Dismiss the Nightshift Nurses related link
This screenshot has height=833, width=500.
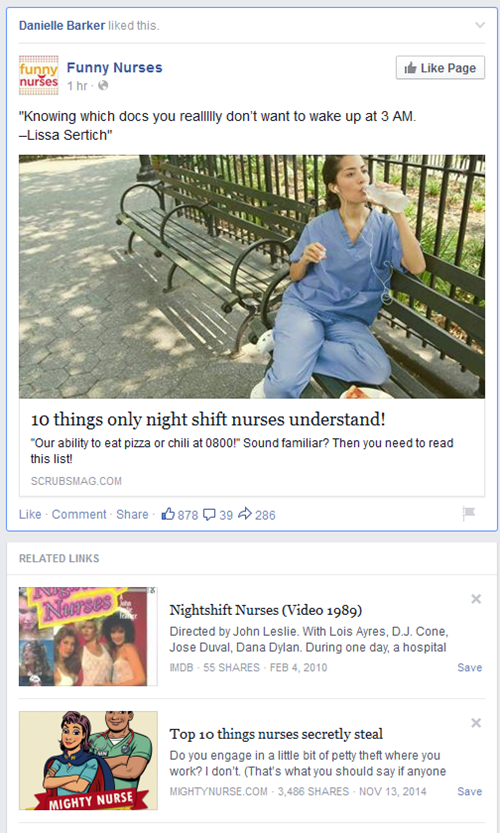click(x=476, y=599)
